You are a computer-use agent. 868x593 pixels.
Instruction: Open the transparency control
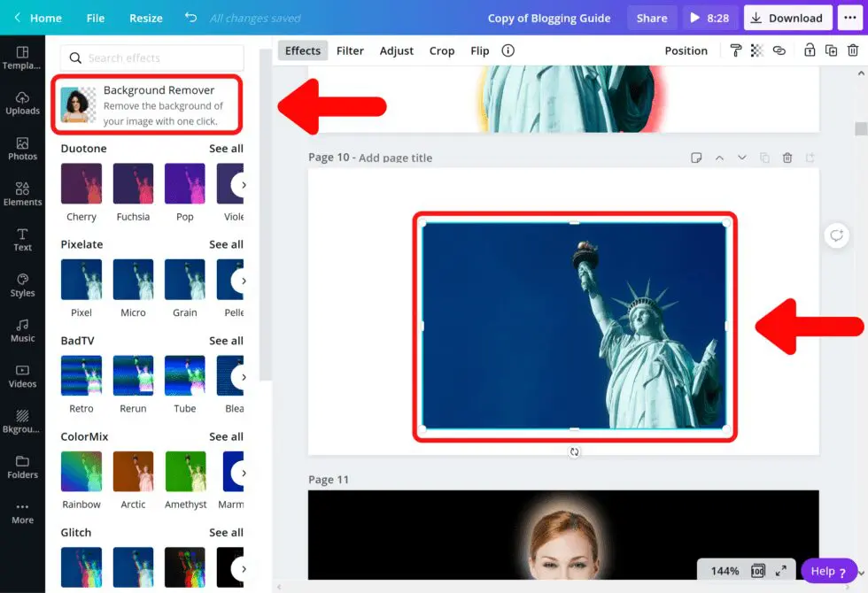[756, 50]
